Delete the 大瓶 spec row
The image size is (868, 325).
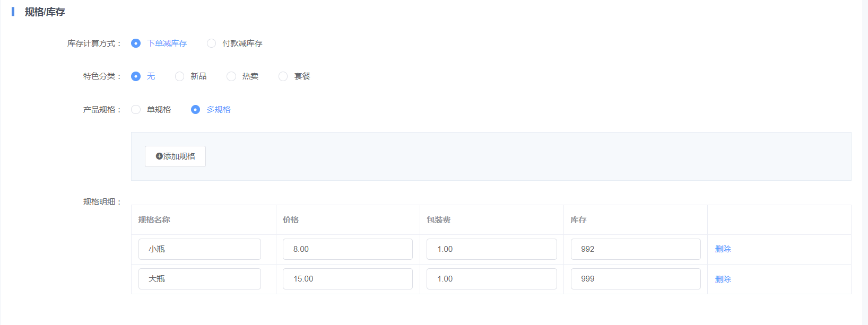coord(723,279)
